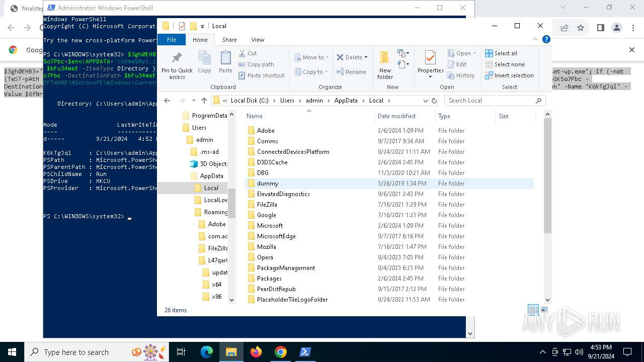The height and width of the screenshot is (362, 644).
Task: Click the volume icon in system tray
Action: tap(579, 352)
